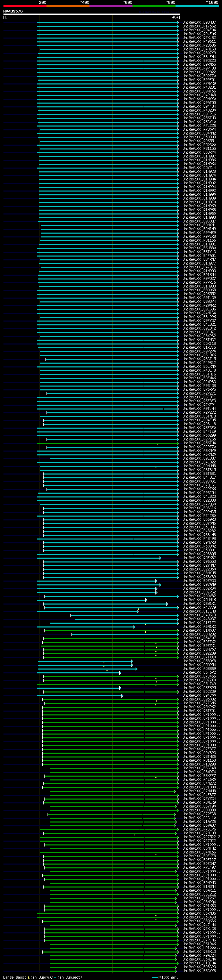Image resolution: width=222 pixels, height=980 pixels.
Task: Click the white query sequence bar
Action: [92, 14]
